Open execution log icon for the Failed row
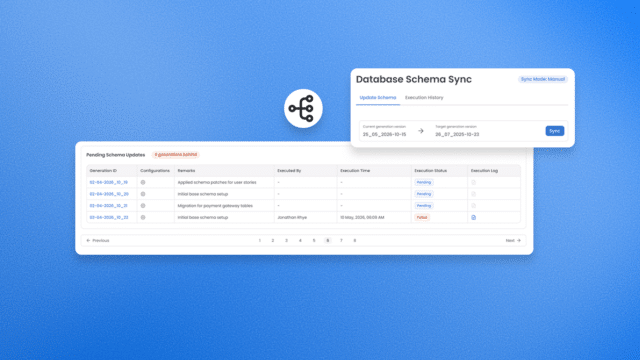The width and height of the screenshot is (640, 360). click(473, 218)
